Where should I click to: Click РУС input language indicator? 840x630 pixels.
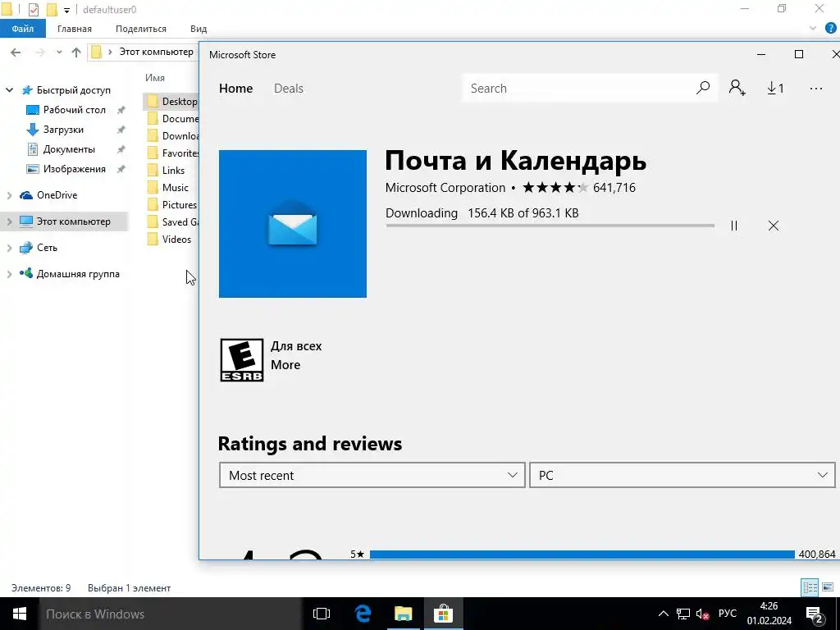pos(727,614)
